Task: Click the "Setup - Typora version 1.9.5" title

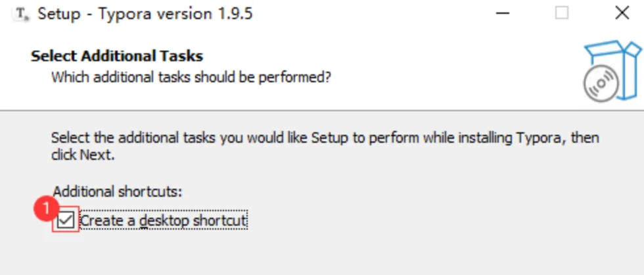Action: click(x=145, y=13)
